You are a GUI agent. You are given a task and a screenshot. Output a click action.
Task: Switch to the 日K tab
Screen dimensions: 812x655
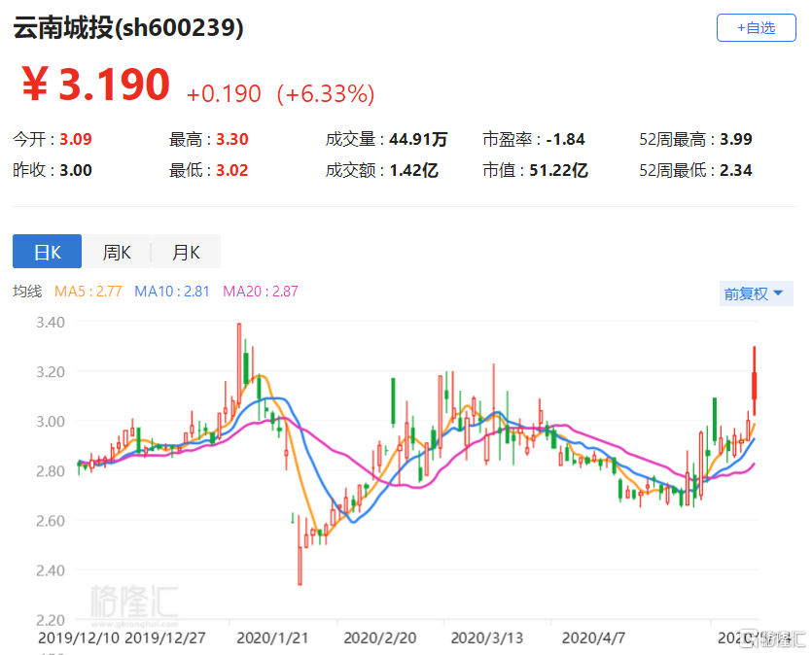point(47,252)
